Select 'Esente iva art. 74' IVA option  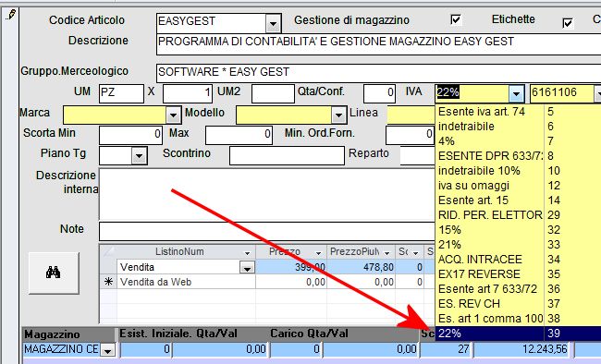[x=518, y=112]
